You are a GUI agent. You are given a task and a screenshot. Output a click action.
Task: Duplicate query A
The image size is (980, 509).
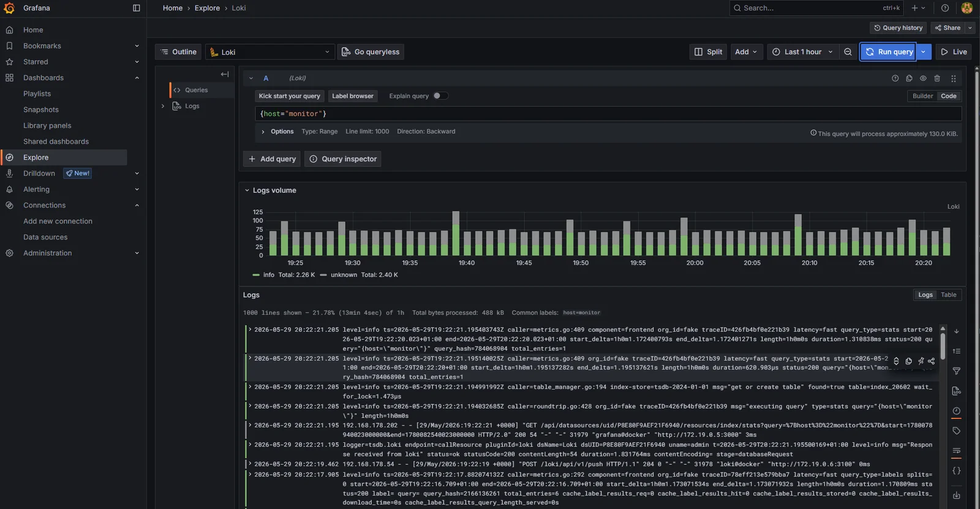909,78
